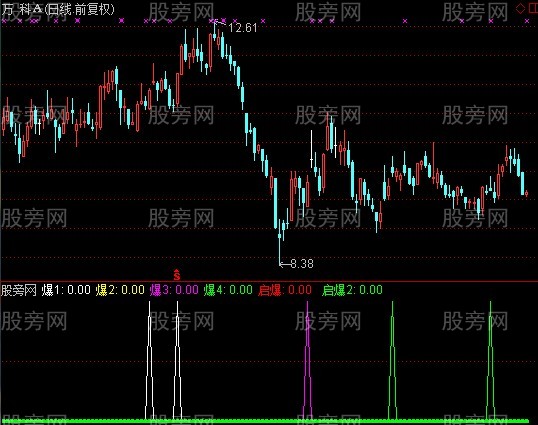538x425 pixels.
Task: Select the red 启爆: 0.00 indicator label
Action: [285, 290]
